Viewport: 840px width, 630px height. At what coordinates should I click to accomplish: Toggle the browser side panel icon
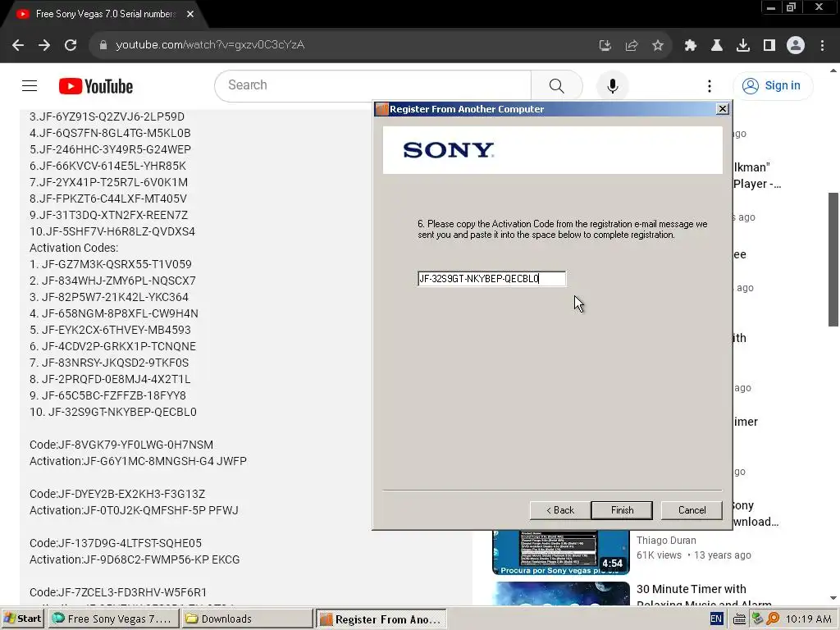pyautogui.click(x=769, y=46)
